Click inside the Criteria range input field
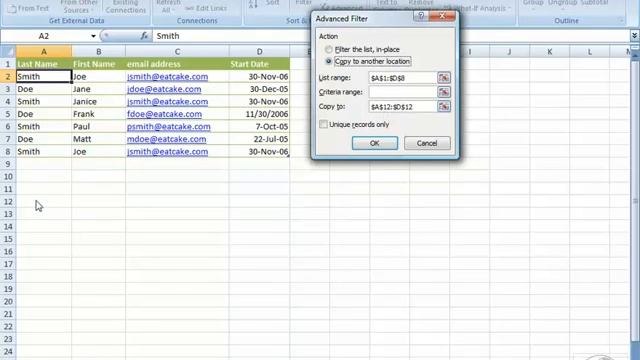This screenshot has height=360, width=640. 402,92
